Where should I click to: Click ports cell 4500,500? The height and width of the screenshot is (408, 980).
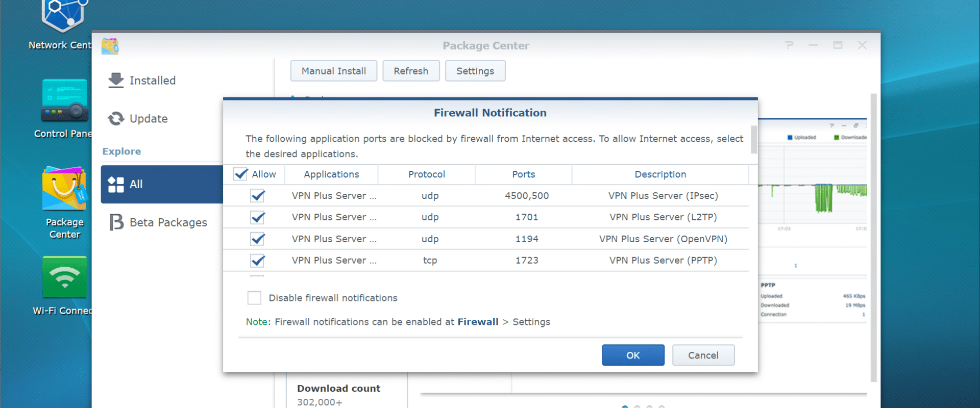coord(527,196)
